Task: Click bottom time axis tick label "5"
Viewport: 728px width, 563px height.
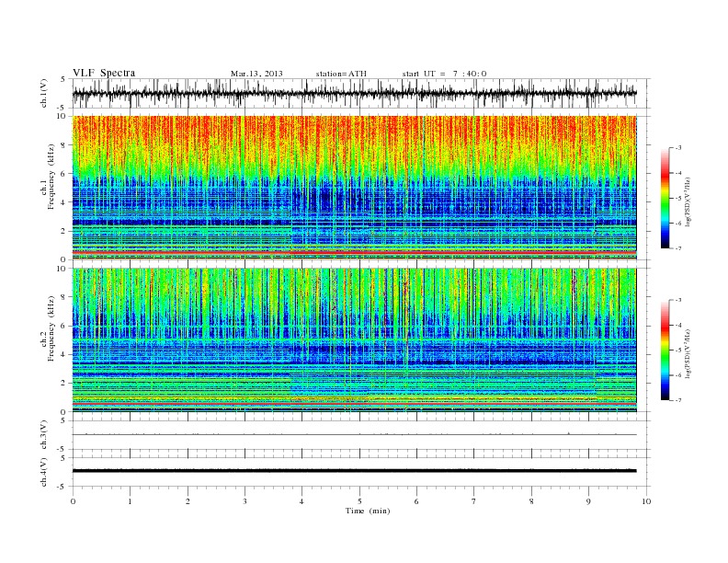Action: click(x=359, y=501)
